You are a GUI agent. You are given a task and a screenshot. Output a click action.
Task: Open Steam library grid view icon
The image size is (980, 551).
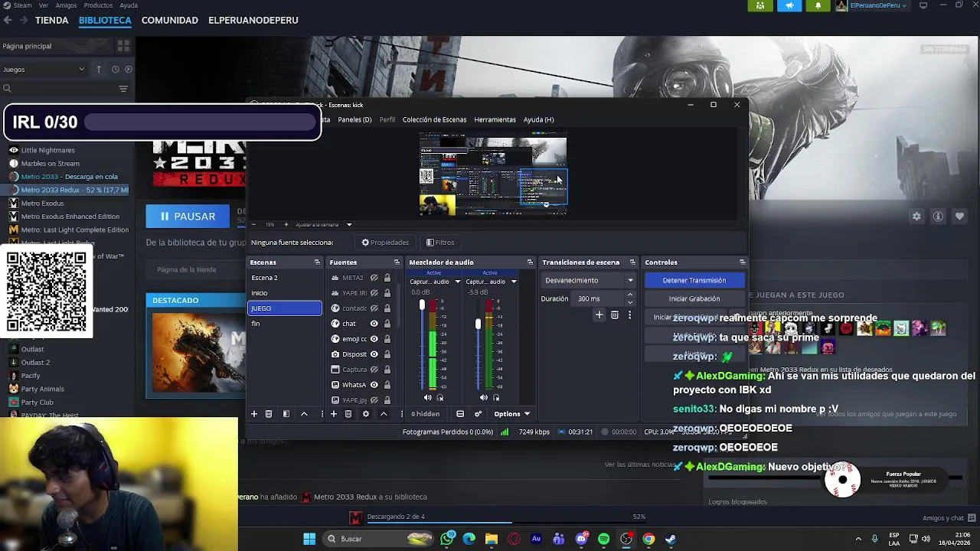(124, 46)
